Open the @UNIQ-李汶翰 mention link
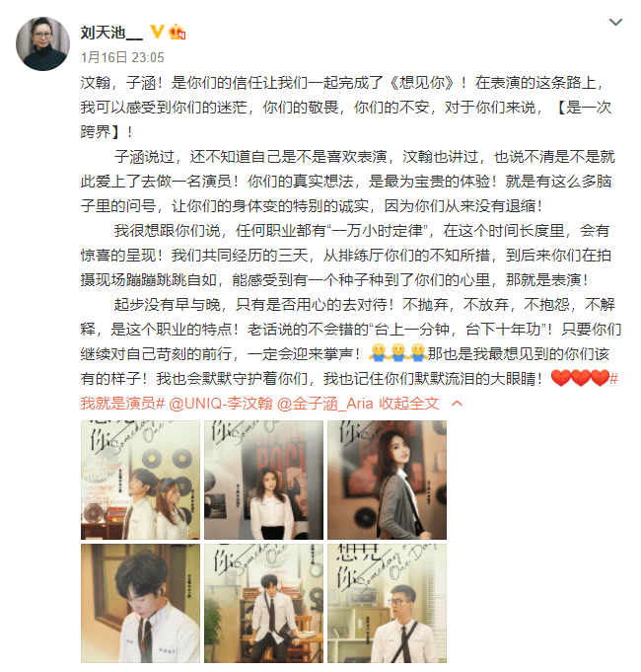 tap(221, 404)
